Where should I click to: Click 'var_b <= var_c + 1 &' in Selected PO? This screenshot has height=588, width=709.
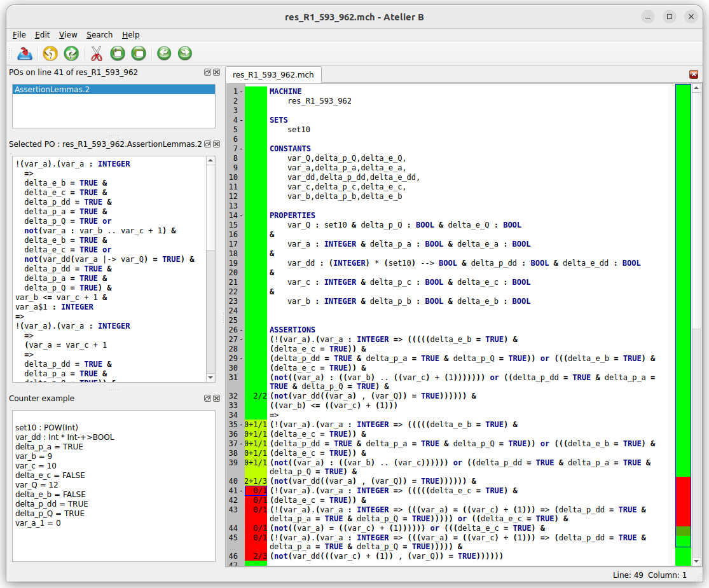coord(62,297)
